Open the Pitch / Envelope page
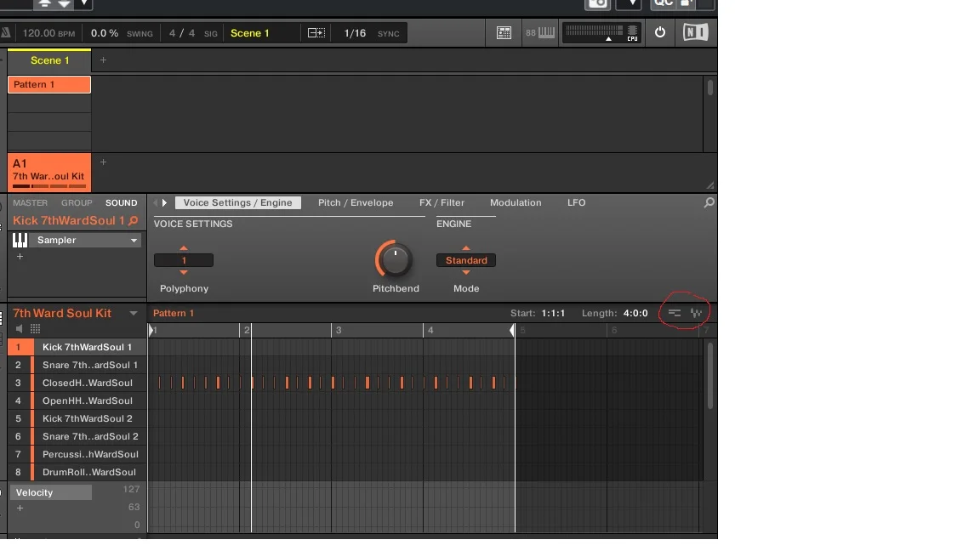The image size is (980, 551). [x=356, y=202]
